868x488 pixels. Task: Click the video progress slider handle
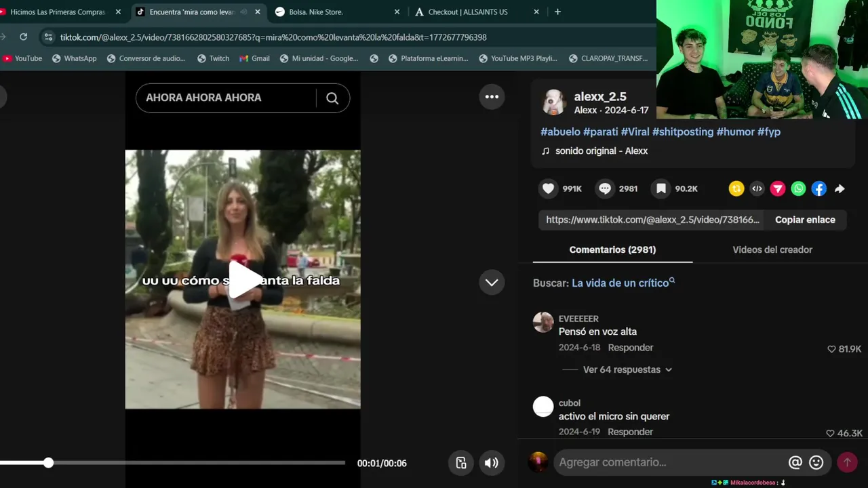pos(48,463)
